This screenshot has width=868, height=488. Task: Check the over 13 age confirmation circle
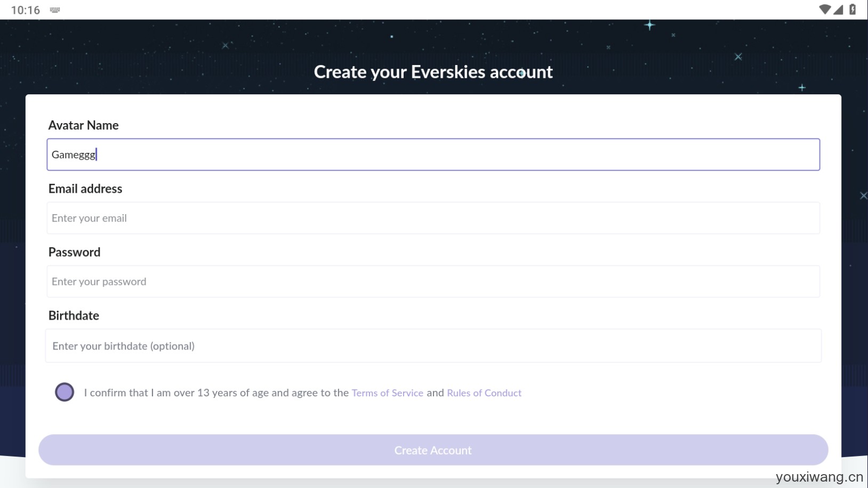(x=65, y=392)
